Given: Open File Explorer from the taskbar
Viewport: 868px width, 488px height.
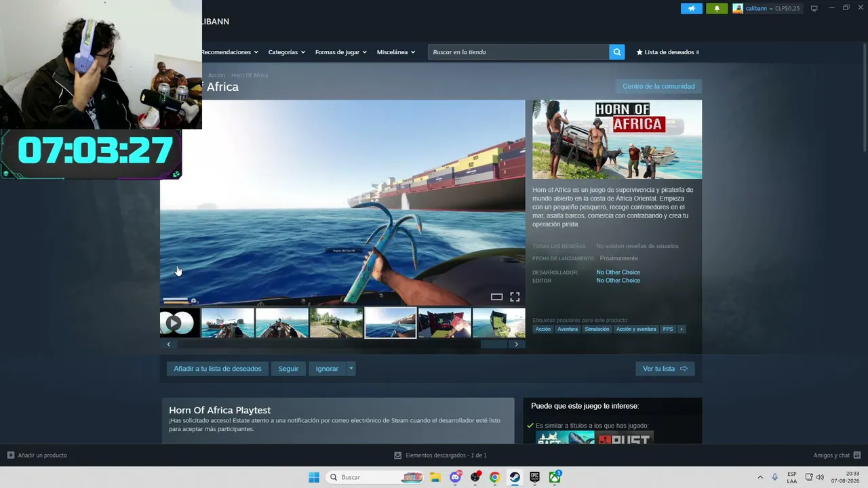Looking at the screenshot, I should click(x=435, y=477).
